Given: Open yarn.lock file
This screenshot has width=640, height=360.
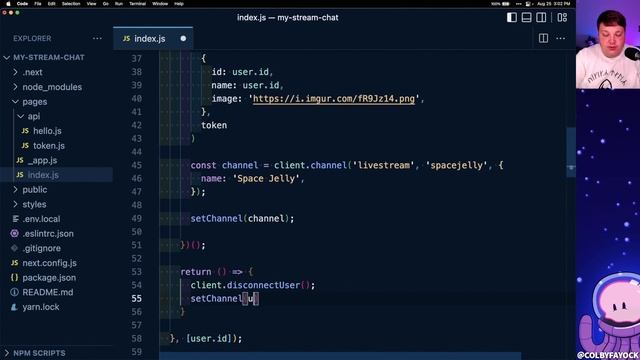Looking at the screenshot, I should (41, 307).
